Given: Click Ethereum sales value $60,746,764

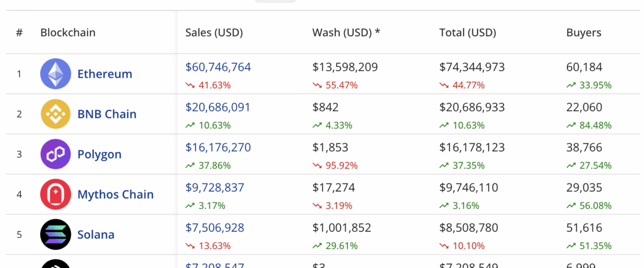Looking at the screenshot, I should click(218, 68).
